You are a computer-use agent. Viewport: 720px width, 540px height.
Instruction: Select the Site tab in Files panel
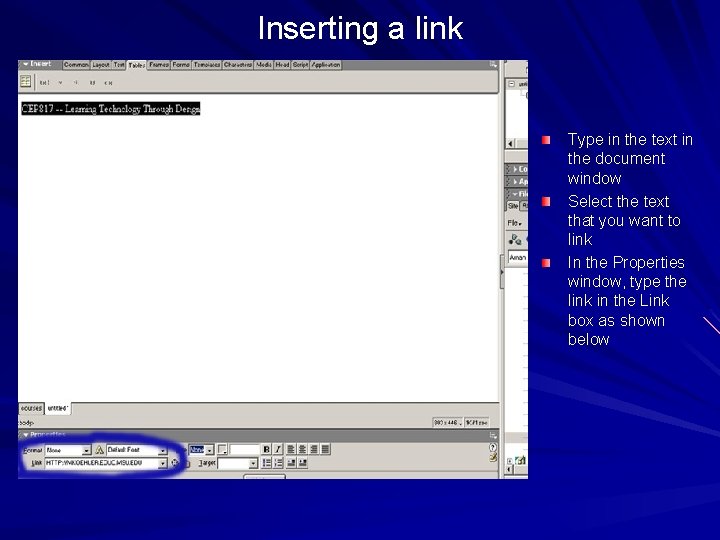[x=513, y=206]
